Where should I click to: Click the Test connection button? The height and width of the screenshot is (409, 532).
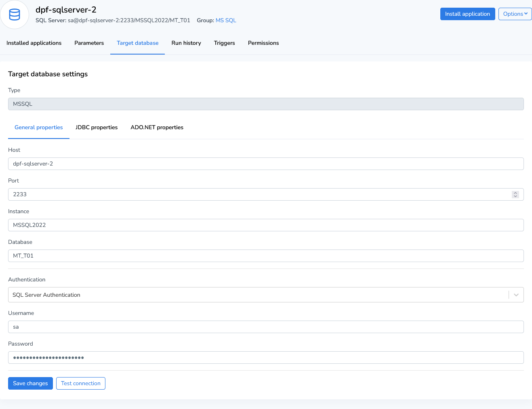pos(81,383)
